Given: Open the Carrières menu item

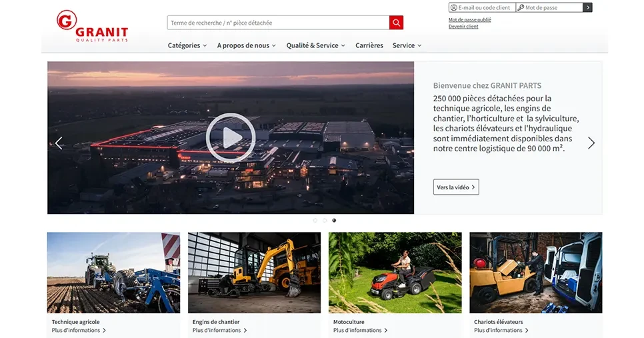Looking at the screenshot, I should (369, 45).
